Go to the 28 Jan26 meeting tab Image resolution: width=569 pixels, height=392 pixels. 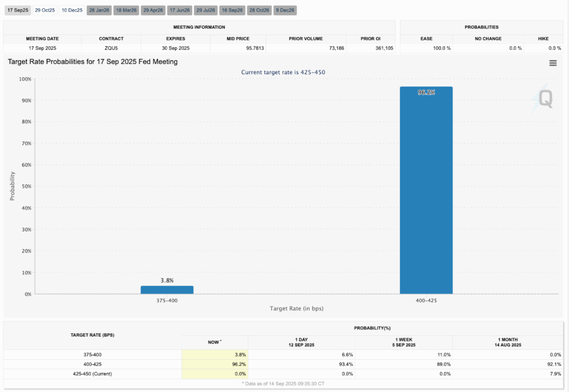pos(99,10)
